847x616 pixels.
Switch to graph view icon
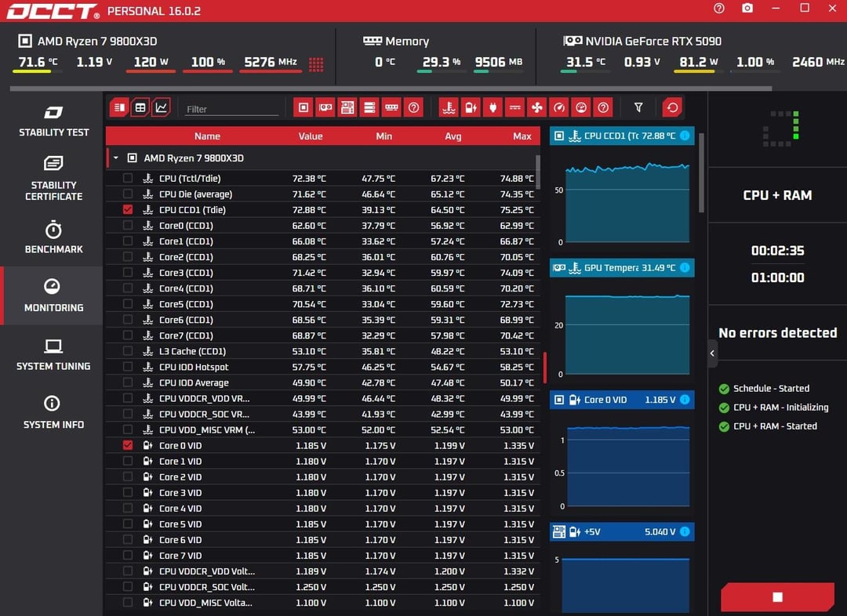(162, 107)
